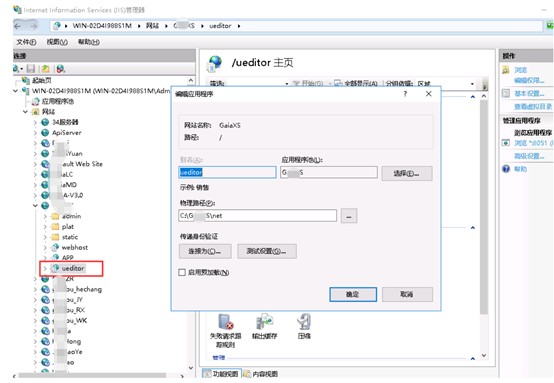Image resolution: width=554 pixels, height=383 pixels.
Task: Click the 确定 button in the dialog
Action: pyautogui.click(x=353, y=294)
